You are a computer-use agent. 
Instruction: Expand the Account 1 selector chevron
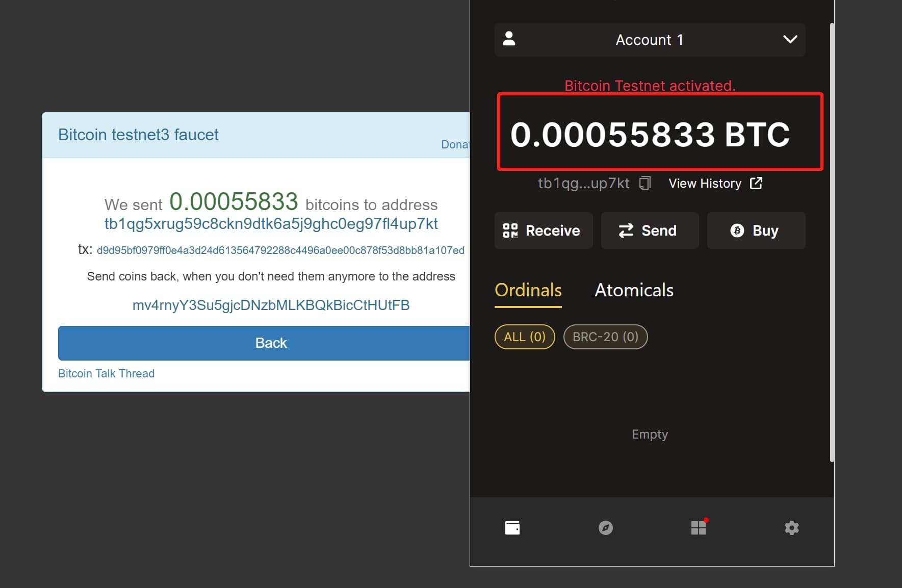(x=790, y=39)
